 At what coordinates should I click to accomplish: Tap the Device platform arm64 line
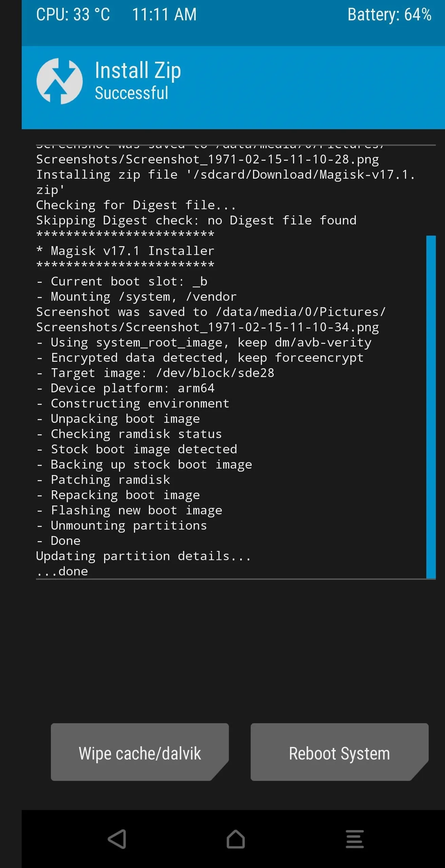tap(125, 388)
